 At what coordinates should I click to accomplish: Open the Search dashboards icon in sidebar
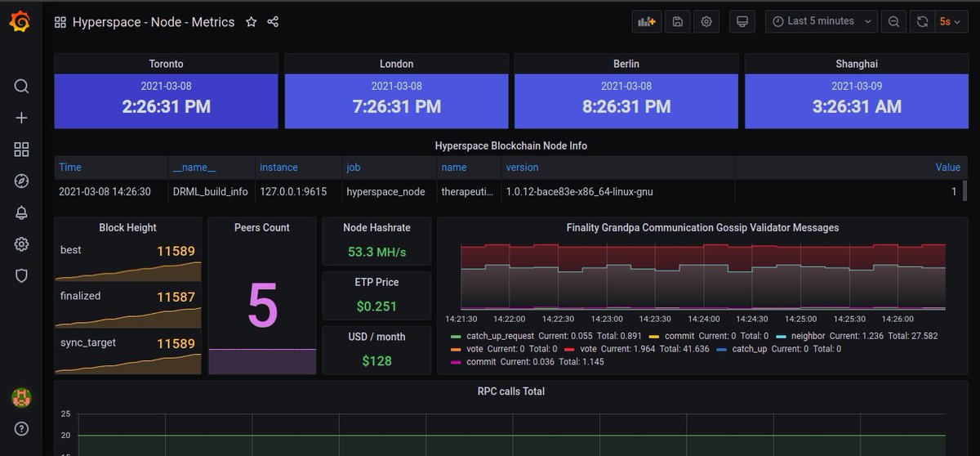(21, 87)
